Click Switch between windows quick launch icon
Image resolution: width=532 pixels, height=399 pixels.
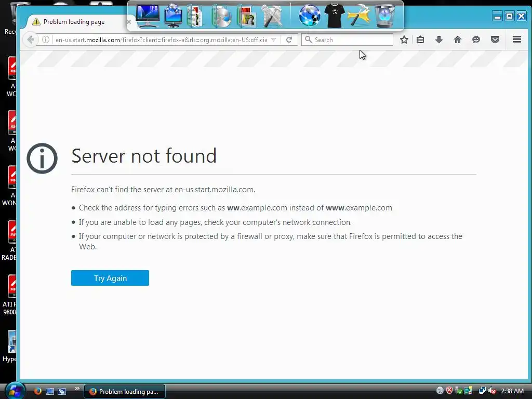(62, 391)
